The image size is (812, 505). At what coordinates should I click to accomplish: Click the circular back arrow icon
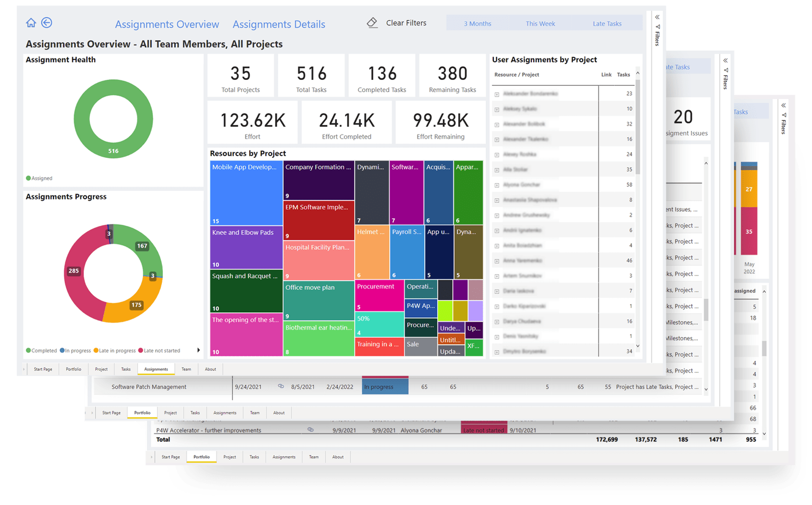pyautogui.click(x=47, y=23)
